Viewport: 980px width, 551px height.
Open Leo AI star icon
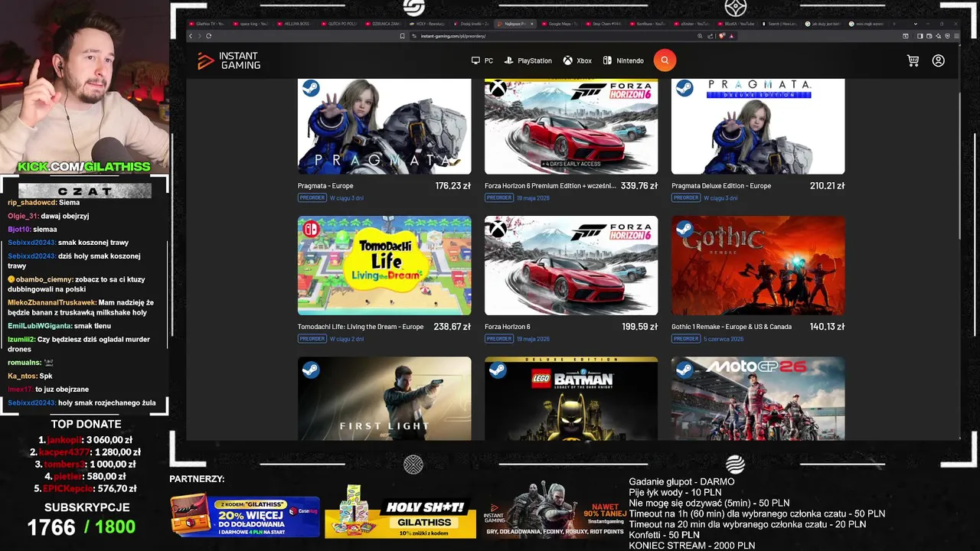pos(939,36)
